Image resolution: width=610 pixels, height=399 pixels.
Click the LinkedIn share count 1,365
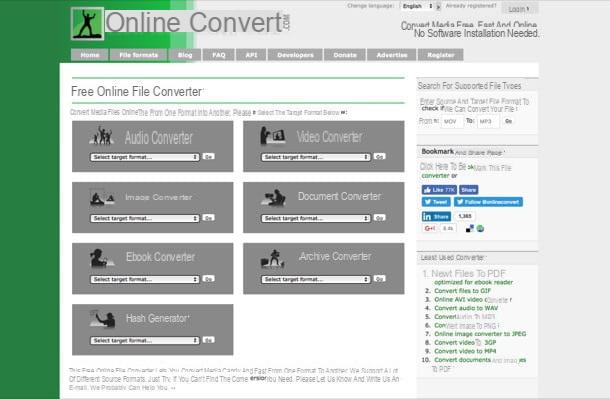tap(465, 216)
